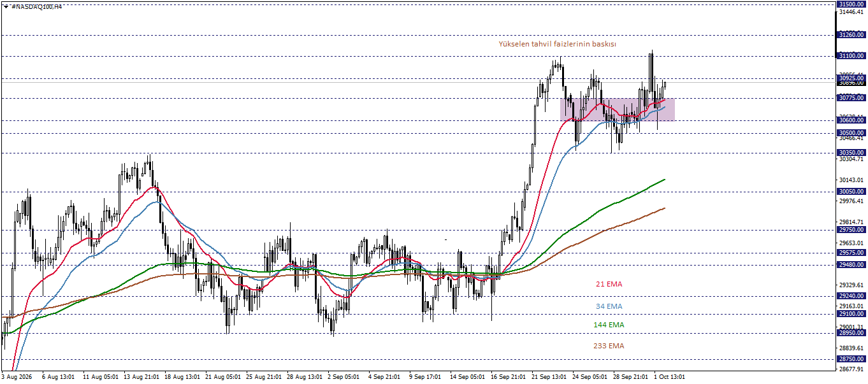The width and height of the screenshot is (868, 384).
Task: Click the 28 Sep 21:01 time axis label
Action: pos(631,377)
